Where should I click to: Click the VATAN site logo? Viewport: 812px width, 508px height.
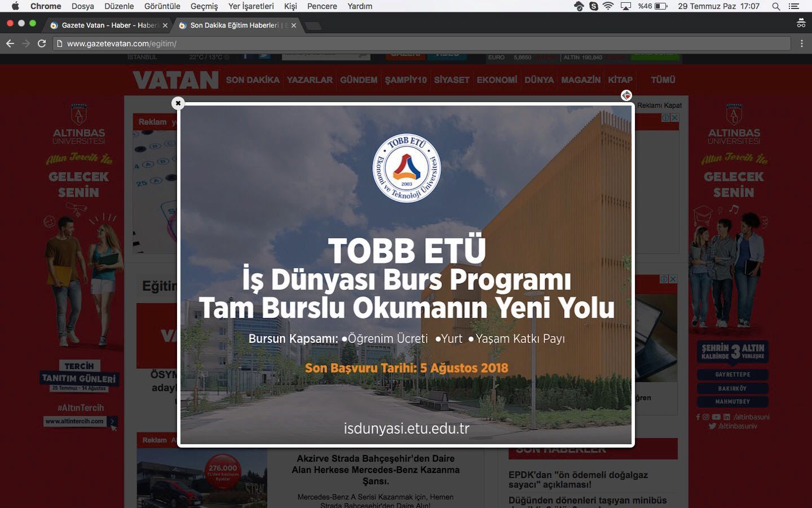[x=175, y=80]
